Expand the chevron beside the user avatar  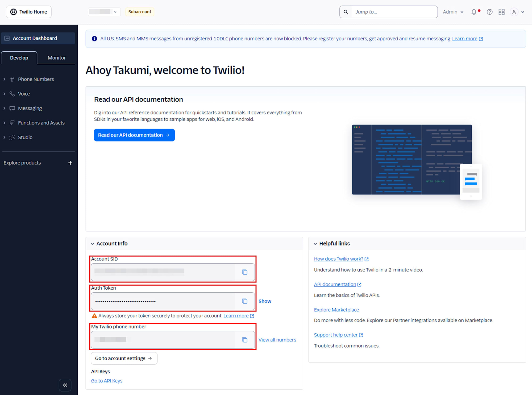tap(523, 12)
